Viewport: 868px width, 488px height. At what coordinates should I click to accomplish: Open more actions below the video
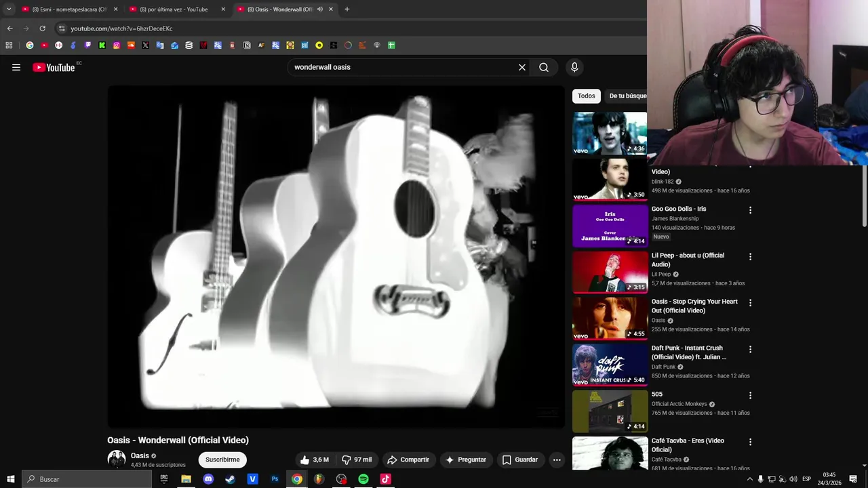557,460
